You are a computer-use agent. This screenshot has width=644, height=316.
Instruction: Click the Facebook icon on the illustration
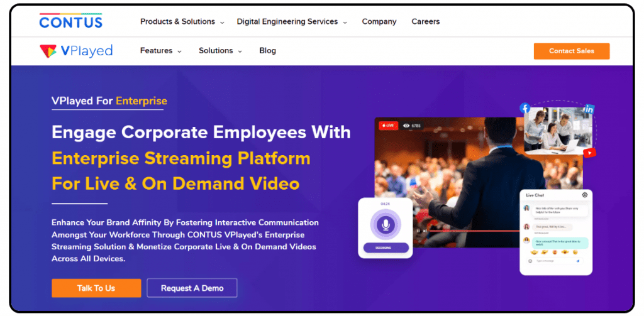(525, 108)
